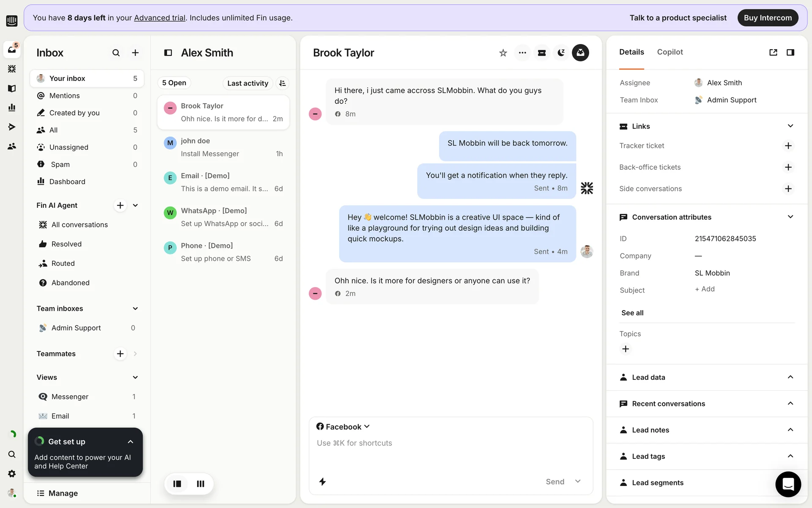
Task: Collapse the Conversation attributes section
Action: coord(790,217)
